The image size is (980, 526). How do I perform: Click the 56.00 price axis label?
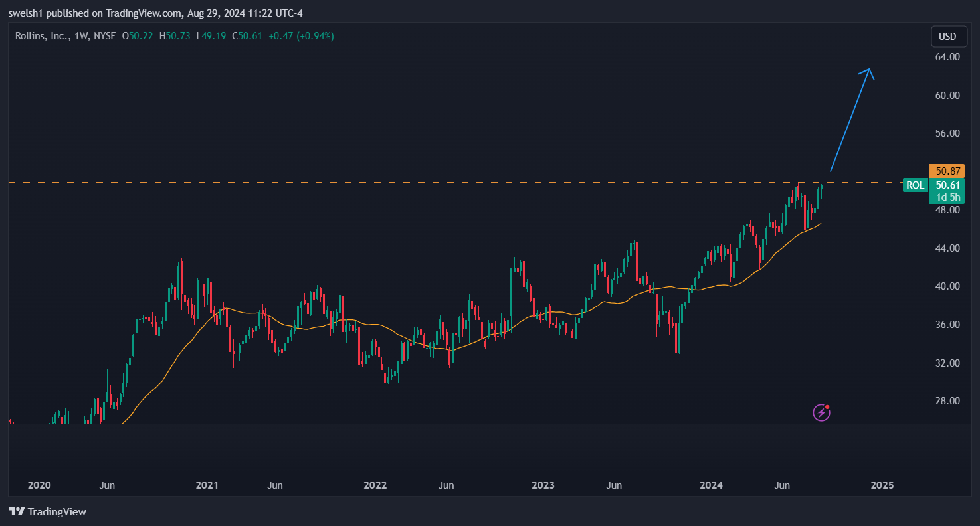pyautogui.click(x=947, y=133)
